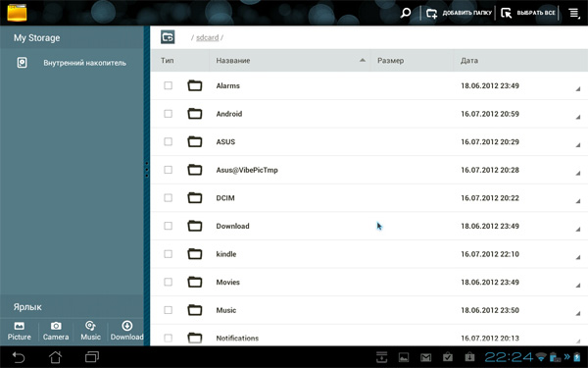The height and width of the screenshot is (368, 588).
Task: Open the search magnifier icon
Action: coord(406,13)
